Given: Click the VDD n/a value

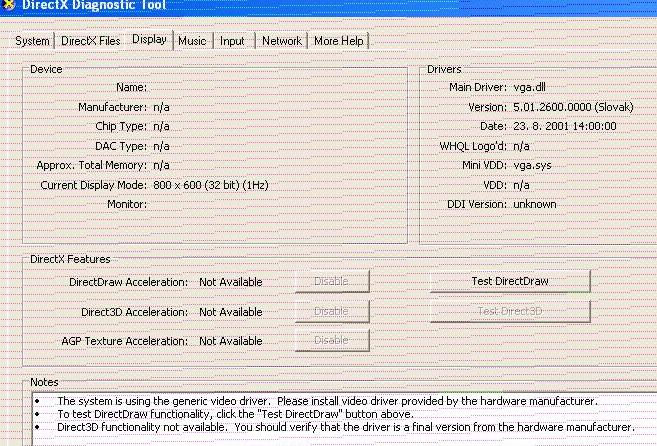Looking at the screenshot, I should click(521, 185).
